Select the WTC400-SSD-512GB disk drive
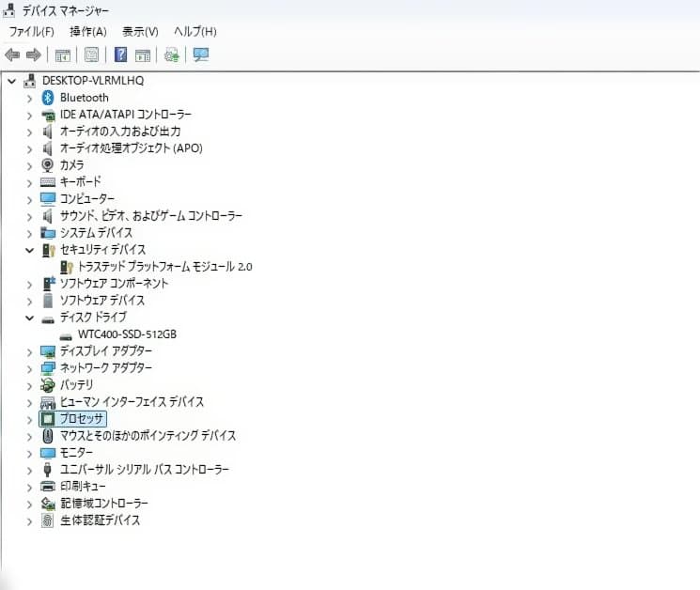The height and width of the screenshot is (590, 700). click(x=127, y=334)
